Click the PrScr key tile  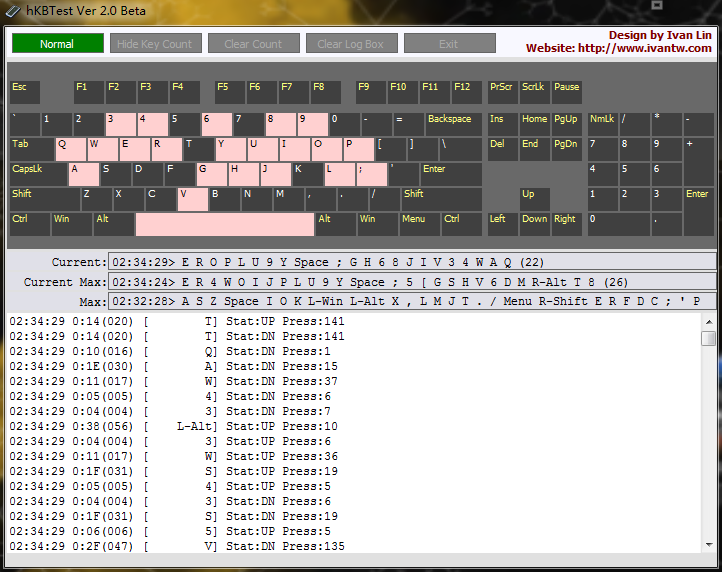click(502, 93)
